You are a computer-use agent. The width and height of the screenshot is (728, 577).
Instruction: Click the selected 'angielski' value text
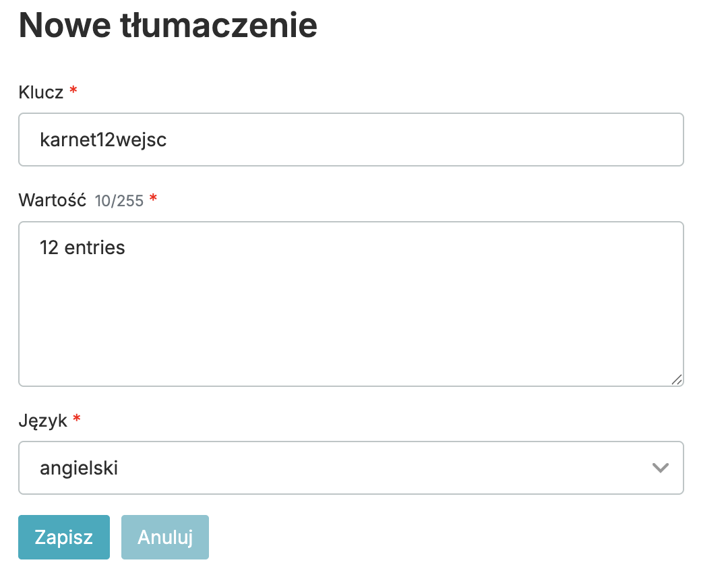(79, 468)
